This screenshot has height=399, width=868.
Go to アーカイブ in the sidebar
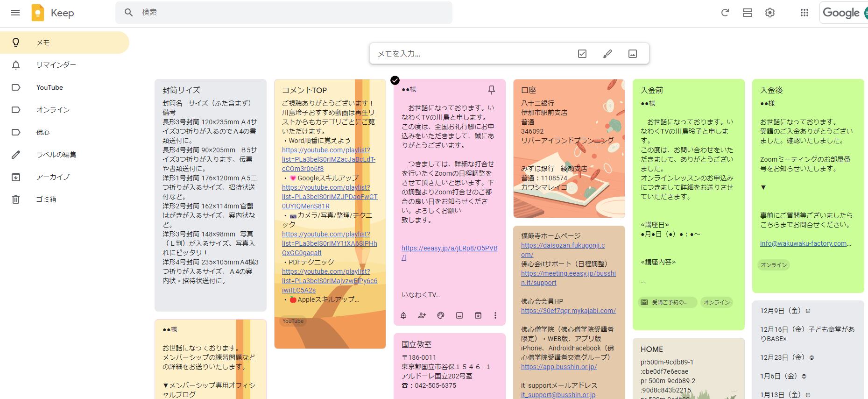tap(53, 177)
